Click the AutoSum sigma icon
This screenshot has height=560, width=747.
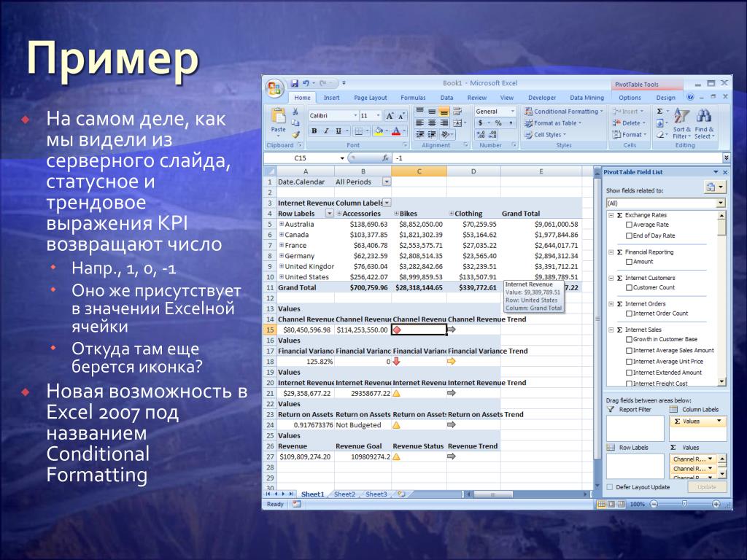click(659, 112)
